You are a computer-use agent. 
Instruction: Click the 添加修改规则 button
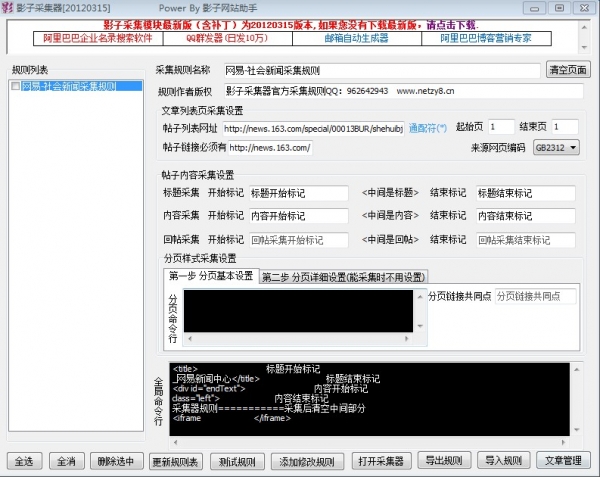(x=307, y=462)
